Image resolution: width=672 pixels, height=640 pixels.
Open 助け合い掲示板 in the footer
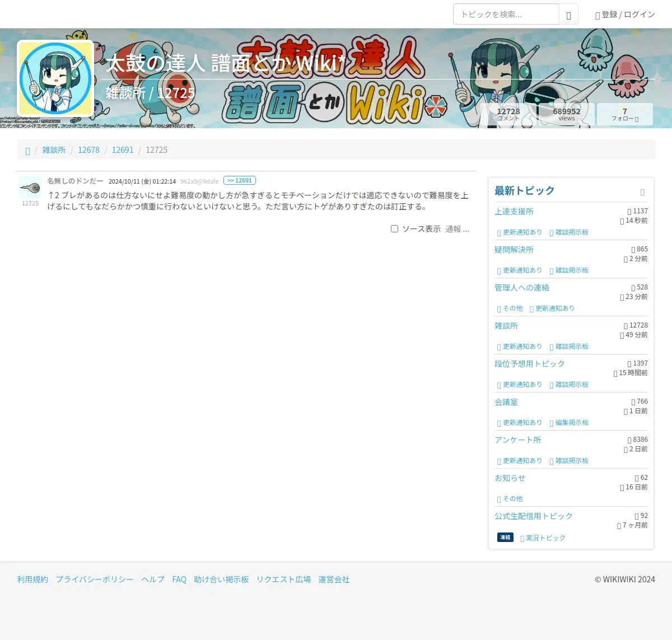click(x=221, y=580)
